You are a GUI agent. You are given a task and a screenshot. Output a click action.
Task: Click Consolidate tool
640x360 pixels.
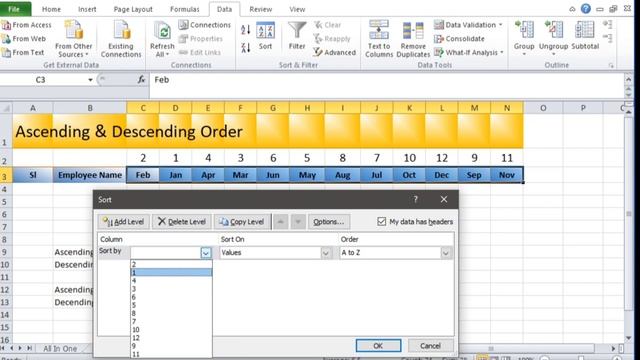460,39
